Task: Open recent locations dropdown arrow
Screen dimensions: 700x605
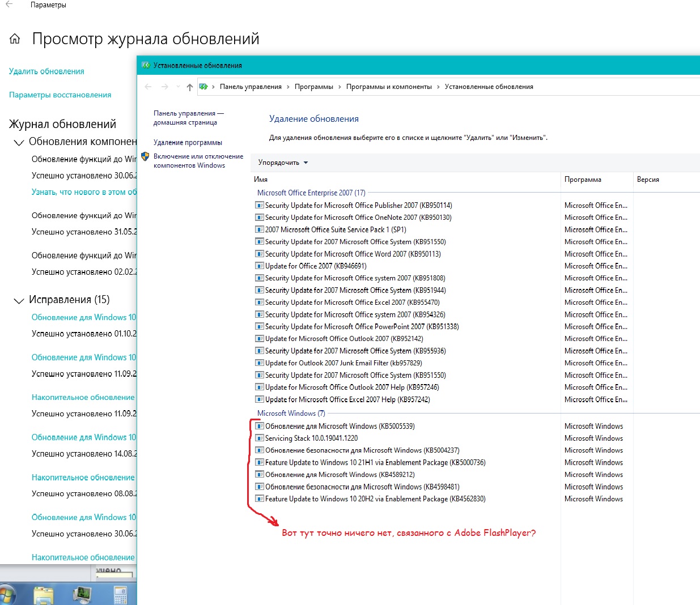Action: (178, 87)
